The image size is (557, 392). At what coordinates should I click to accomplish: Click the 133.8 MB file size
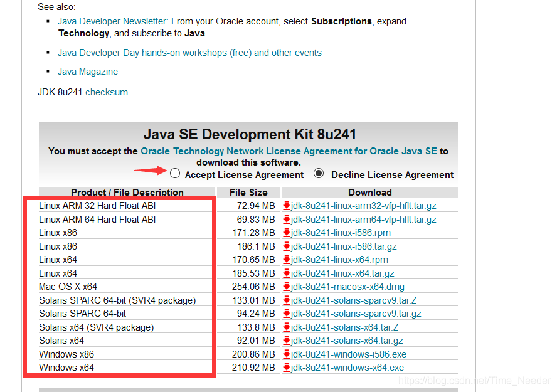tap(256, 327)
